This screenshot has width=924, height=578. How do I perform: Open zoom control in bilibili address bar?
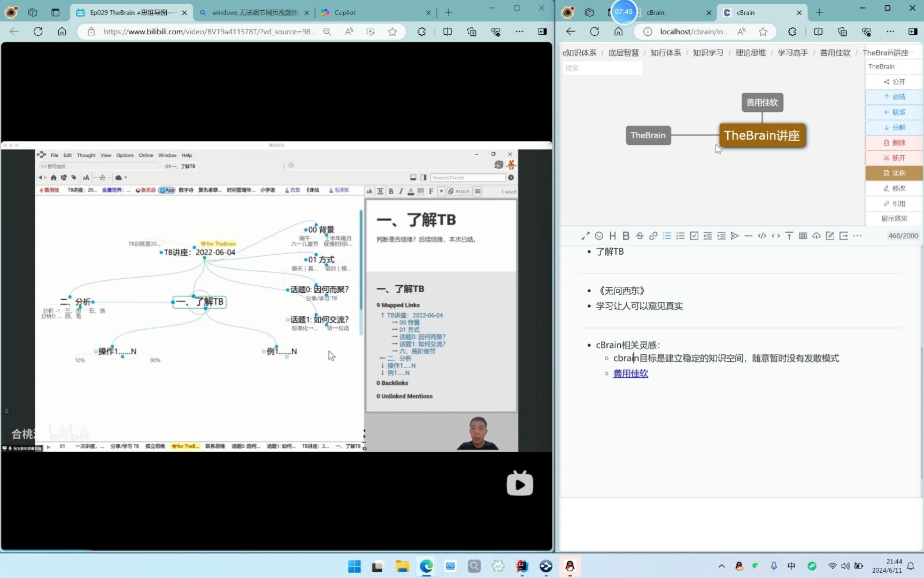[327, 32]
